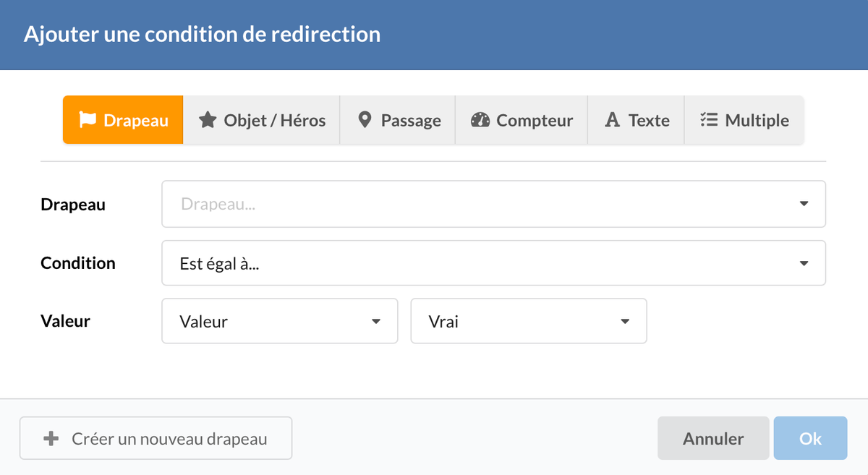Switch to the Passage tab
Screen dimensions: 868x475
tap(411, 120)
